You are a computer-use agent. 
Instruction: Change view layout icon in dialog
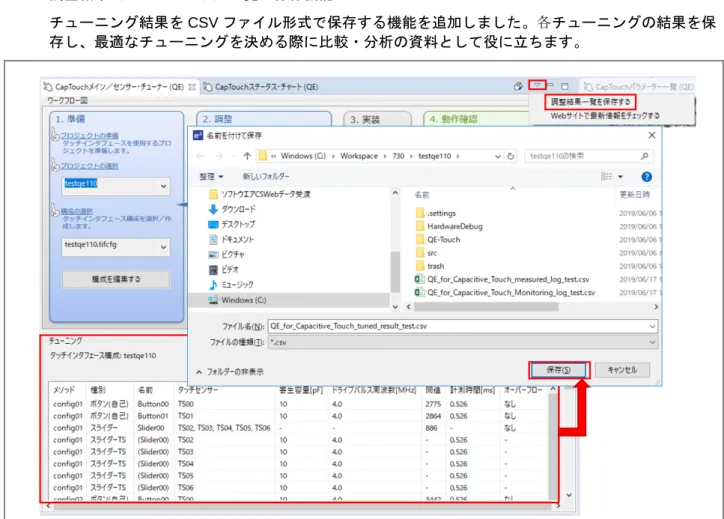(606, 176)
